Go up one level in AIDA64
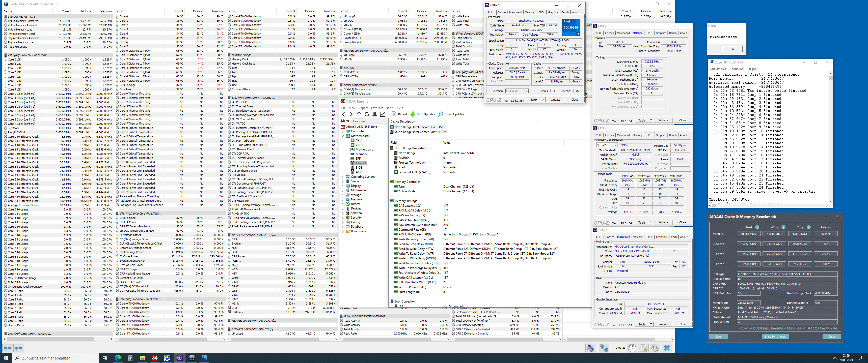 tap(359, 114)
